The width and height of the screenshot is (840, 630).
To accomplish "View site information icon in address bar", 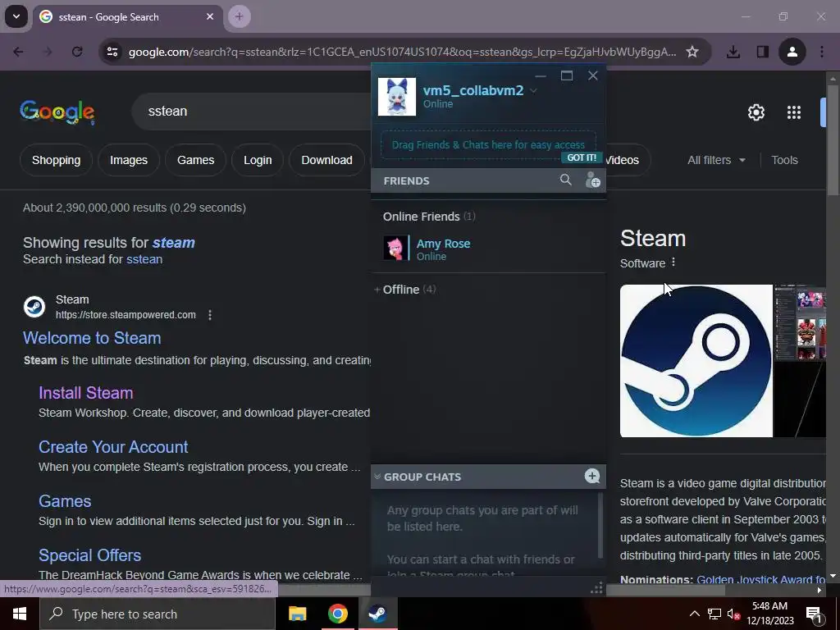I will [x=112, y=52].
